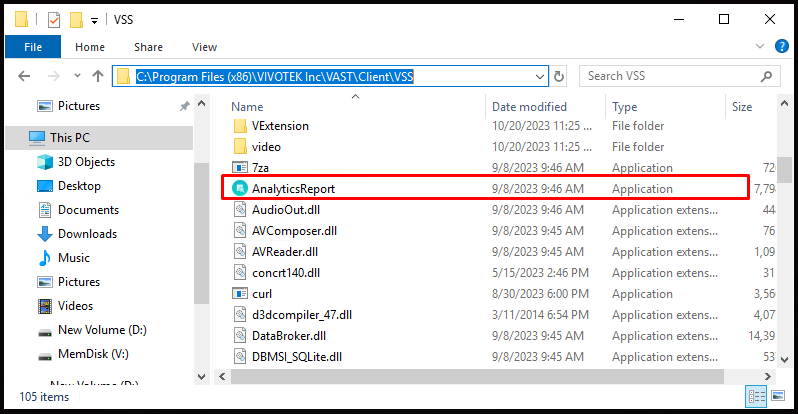
Task: Click the back navigation arrow
Action: 24,76
